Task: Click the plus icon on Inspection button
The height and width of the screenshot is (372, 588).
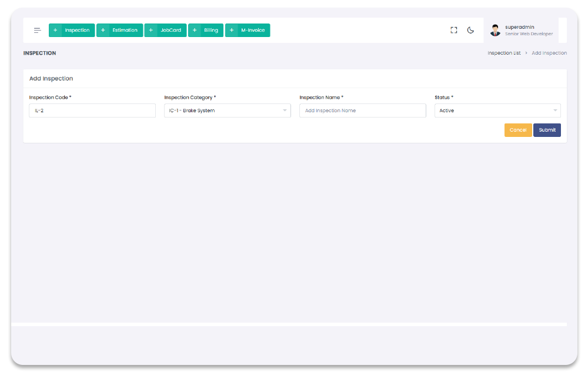Action: [x=55, y=31]
